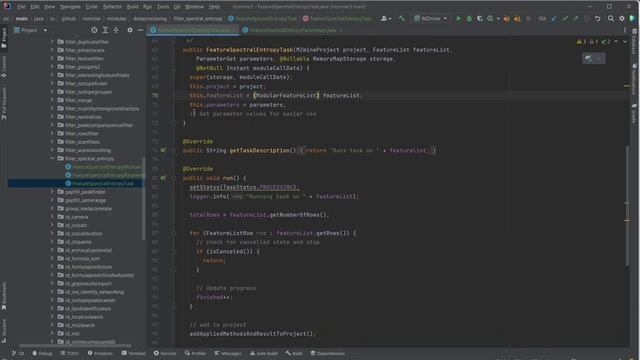Open IDE settings gear in top toolbar
The height and width of the screenshot is (360, 640).
click(622, 18)
